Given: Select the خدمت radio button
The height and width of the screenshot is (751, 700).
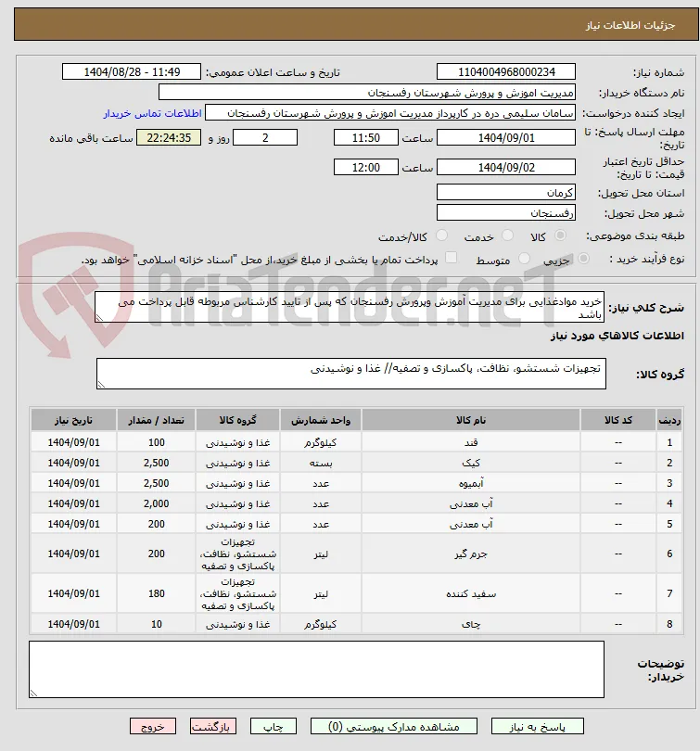Looking at the screenshot, I should (507, 235).
